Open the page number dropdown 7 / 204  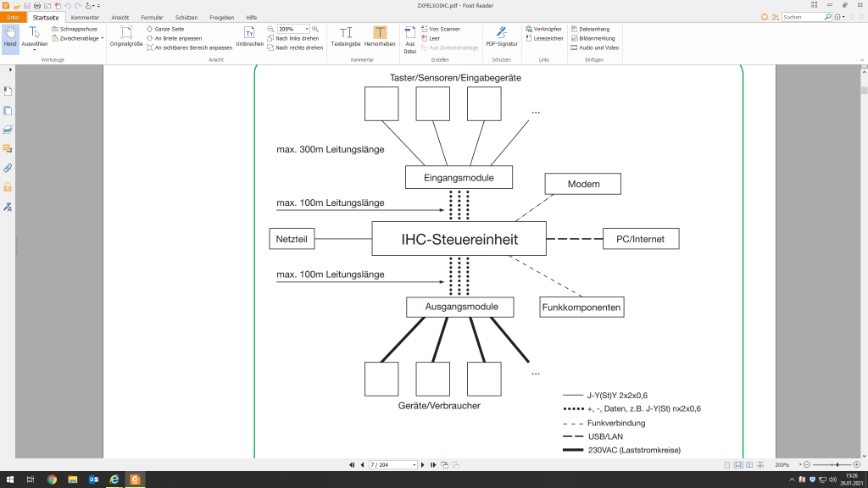click(415, 465)
